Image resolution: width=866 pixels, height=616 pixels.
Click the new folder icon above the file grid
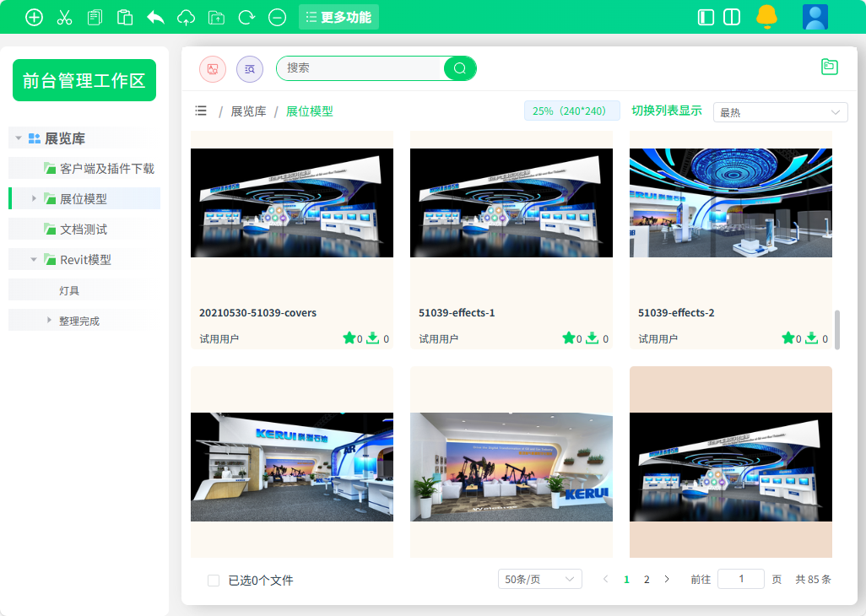click(x=829, y=67)
